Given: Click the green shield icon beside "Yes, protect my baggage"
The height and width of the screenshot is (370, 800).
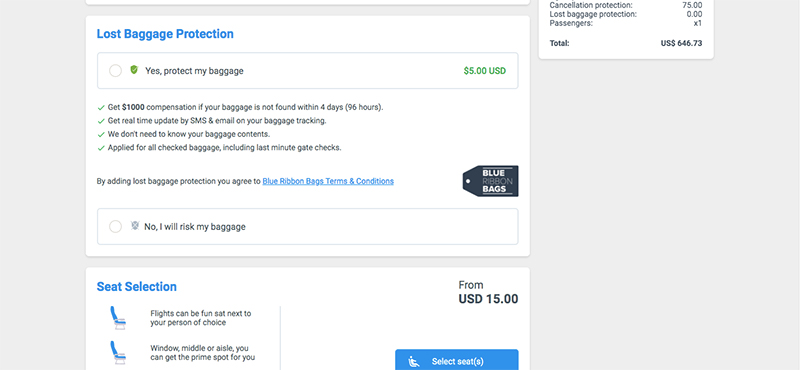Looking at the screenshot, I should point(134,69).
